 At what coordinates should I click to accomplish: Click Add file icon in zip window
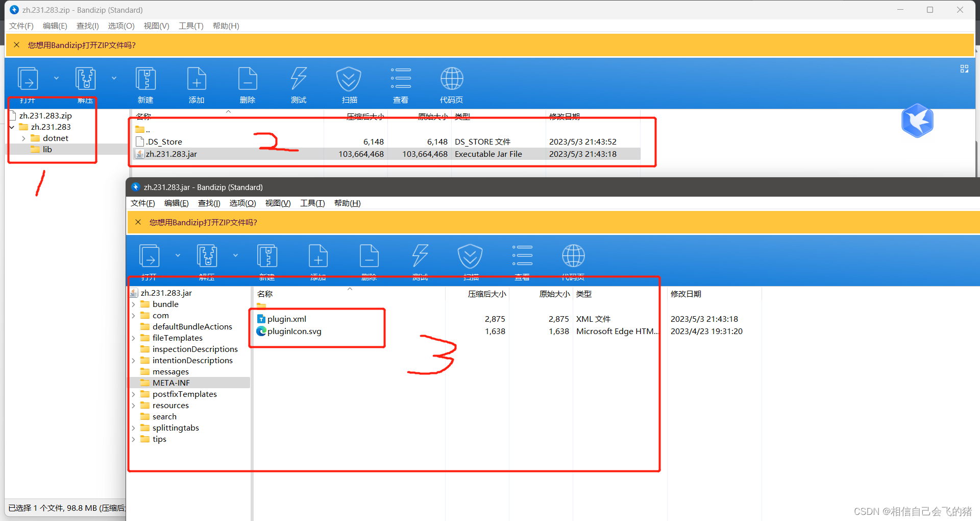coord(197,79)
